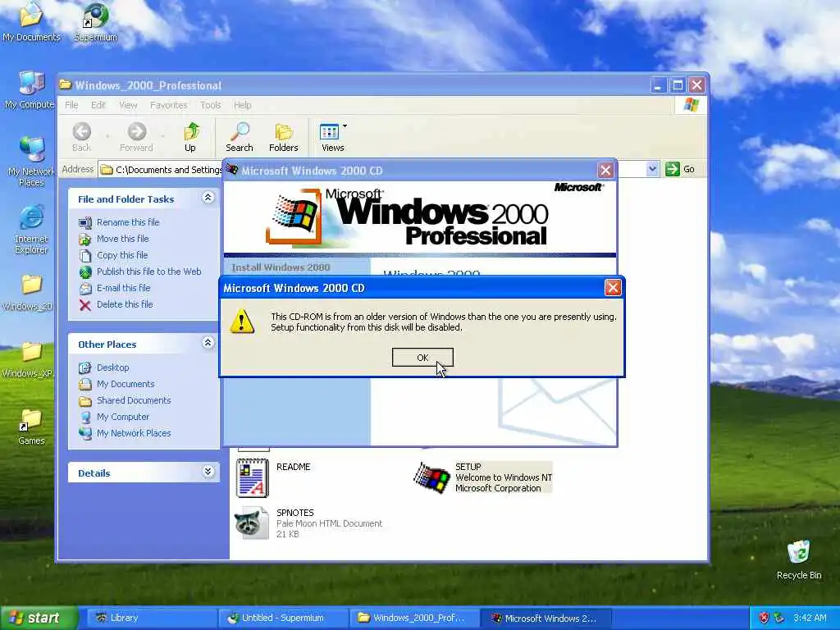Viewport: 840px width, 630px height.
Task: Close the Microsoft Windows 2000 CD splash window
Action: (605, 171)
